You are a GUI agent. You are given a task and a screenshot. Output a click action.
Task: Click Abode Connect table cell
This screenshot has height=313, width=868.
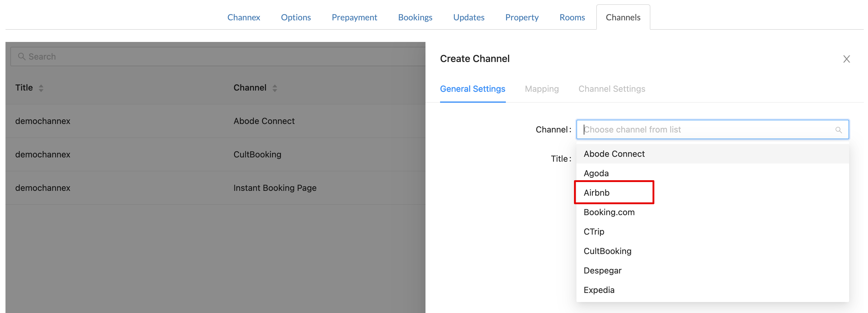point(264,121)
